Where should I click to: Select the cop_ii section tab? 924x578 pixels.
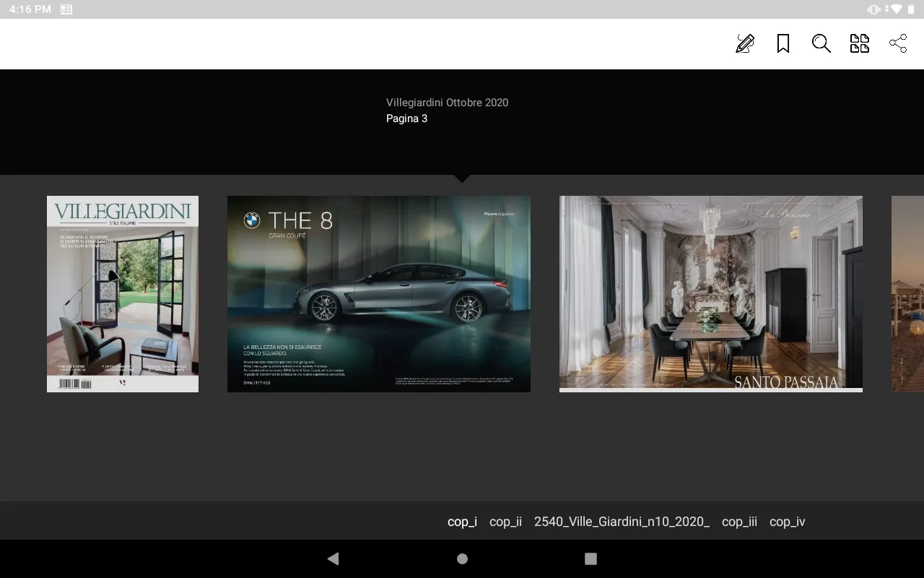pyautogui.click(x=505, y=522)
